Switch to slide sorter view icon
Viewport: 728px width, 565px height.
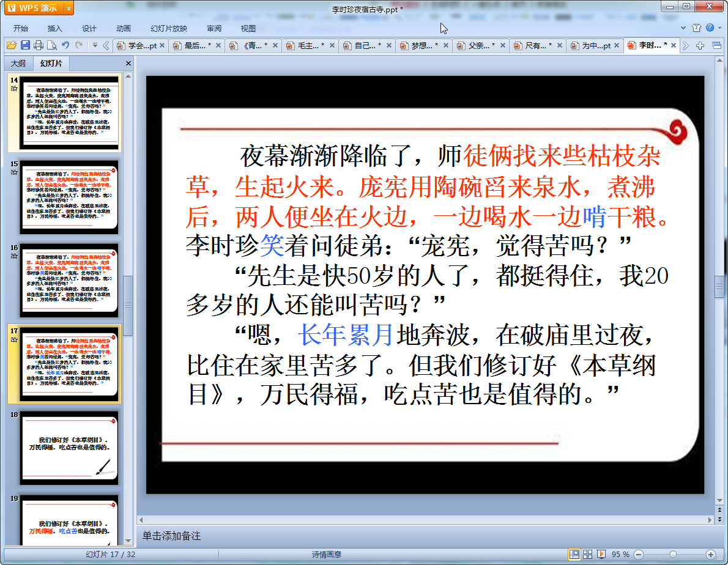coord(588,555)
